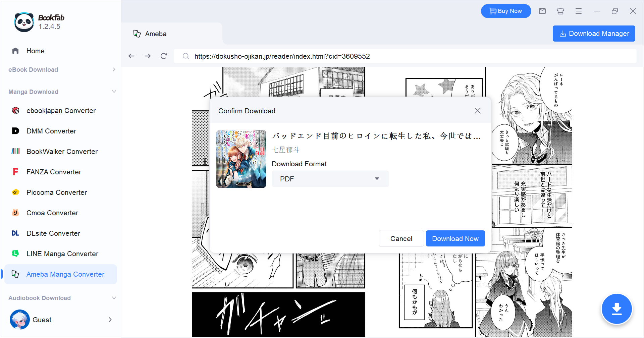Screen dimensions: 644x338
Task: Open DMM Converter menu item
Action: click(x=61, y=131)
